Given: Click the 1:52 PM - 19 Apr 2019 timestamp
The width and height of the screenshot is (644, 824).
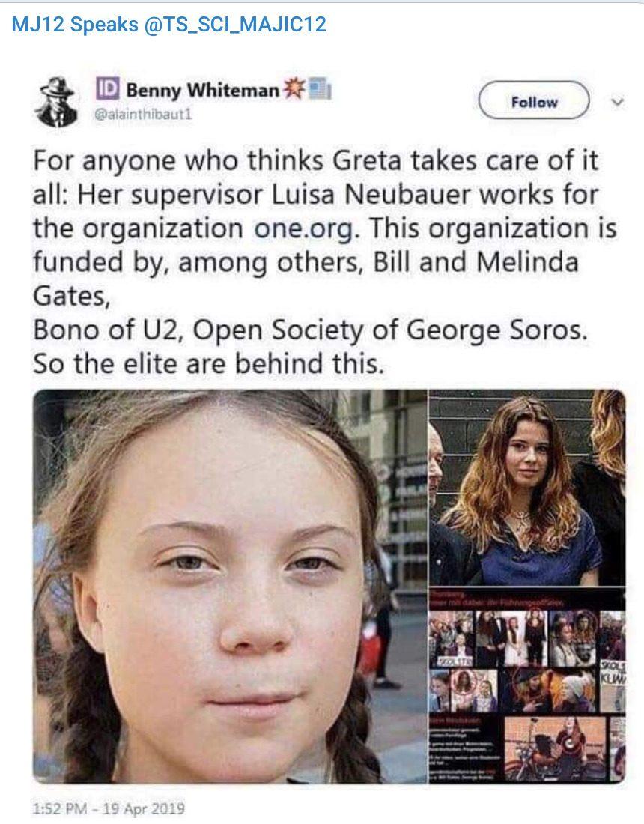Looking at the screenshot, I should click(x=109, y=808).
